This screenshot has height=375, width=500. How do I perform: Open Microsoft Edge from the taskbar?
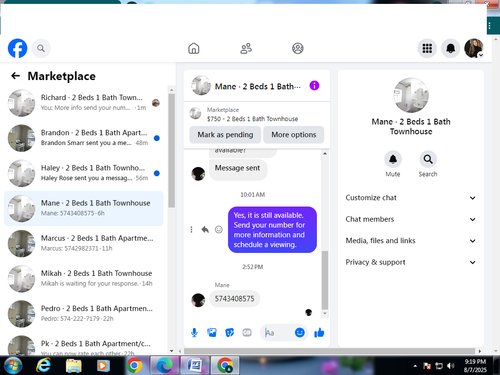(x=165, y=366)
